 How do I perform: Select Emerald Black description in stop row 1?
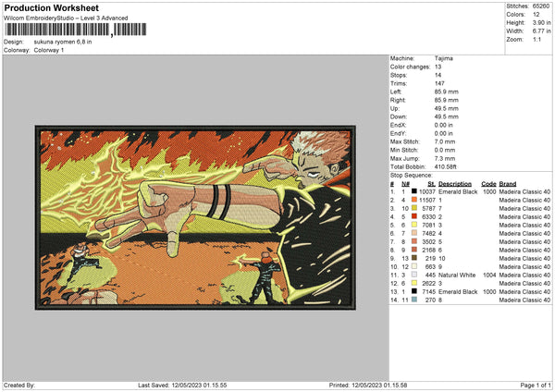(x=458, y=191)
